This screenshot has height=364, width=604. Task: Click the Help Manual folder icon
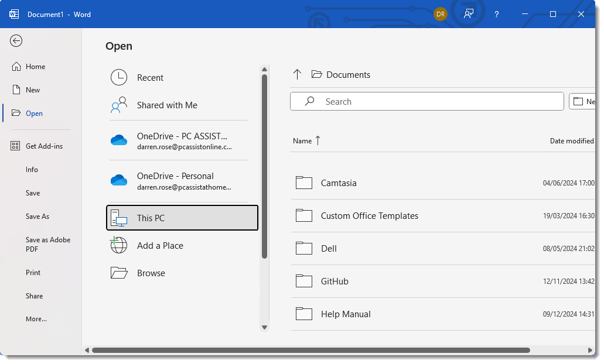[x=304, y=314]
